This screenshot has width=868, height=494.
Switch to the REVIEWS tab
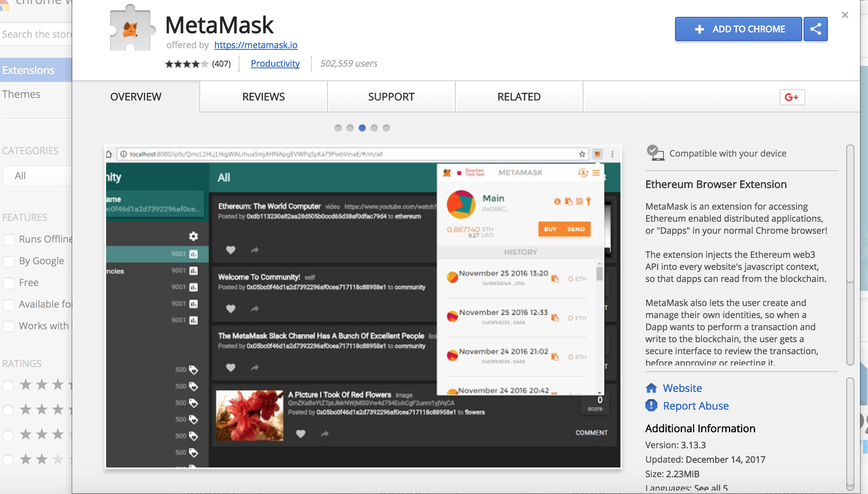[263, 95]
